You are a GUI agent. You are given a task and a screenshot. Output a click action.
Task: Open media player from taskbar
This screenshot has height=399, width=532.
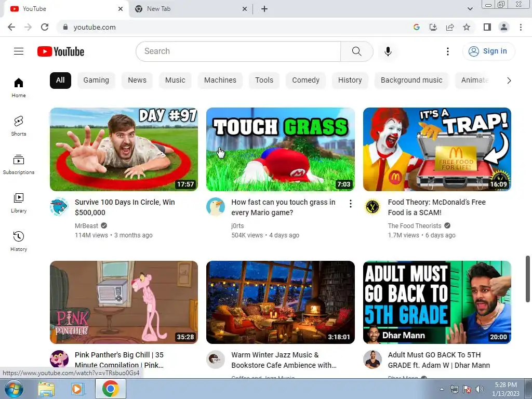[77, 389]
